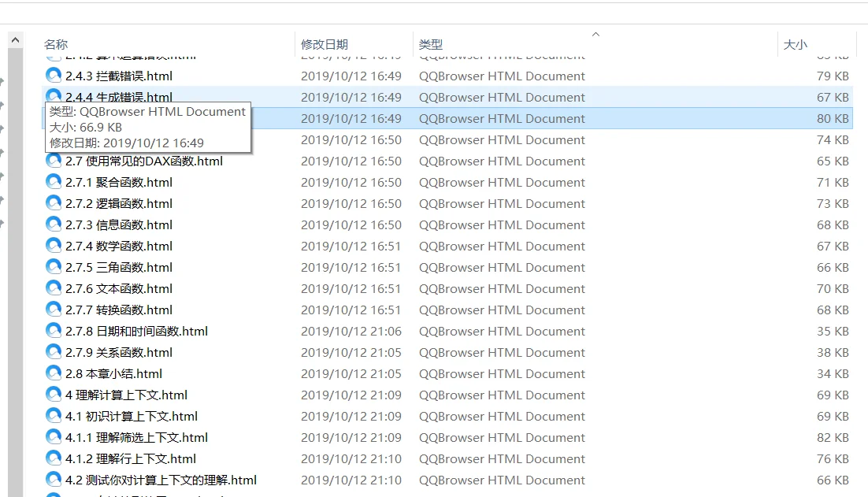
Task: Click the 65 KB size value
Action: click(833, 161)
